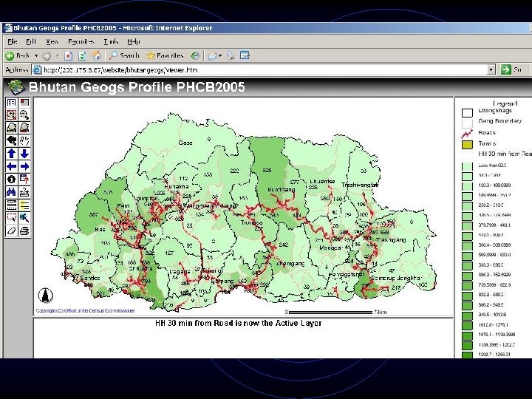
Task: Open the Tools menu
Action: click(x=111, y=41)
